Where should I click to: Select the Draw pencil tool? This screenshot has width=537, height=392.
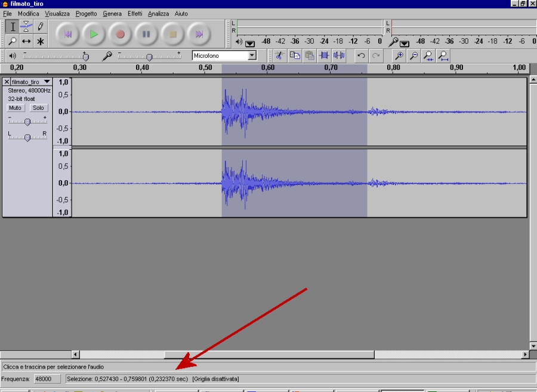[x=40, y=27]
